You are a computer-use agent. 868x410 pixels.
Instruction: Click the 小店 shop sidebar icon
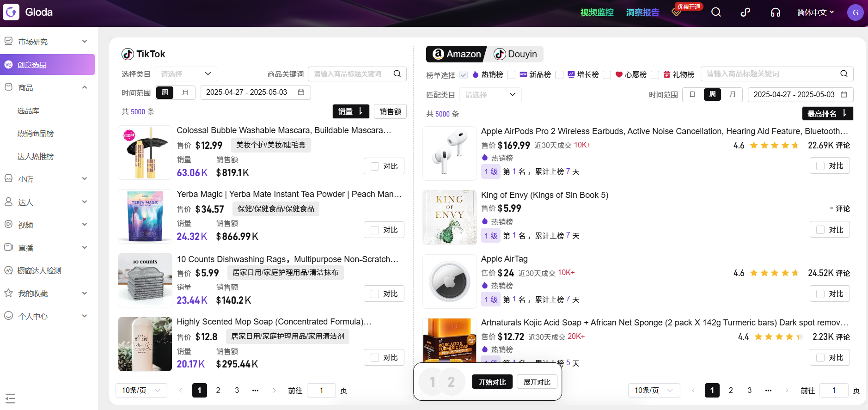[x=8, y=178]
